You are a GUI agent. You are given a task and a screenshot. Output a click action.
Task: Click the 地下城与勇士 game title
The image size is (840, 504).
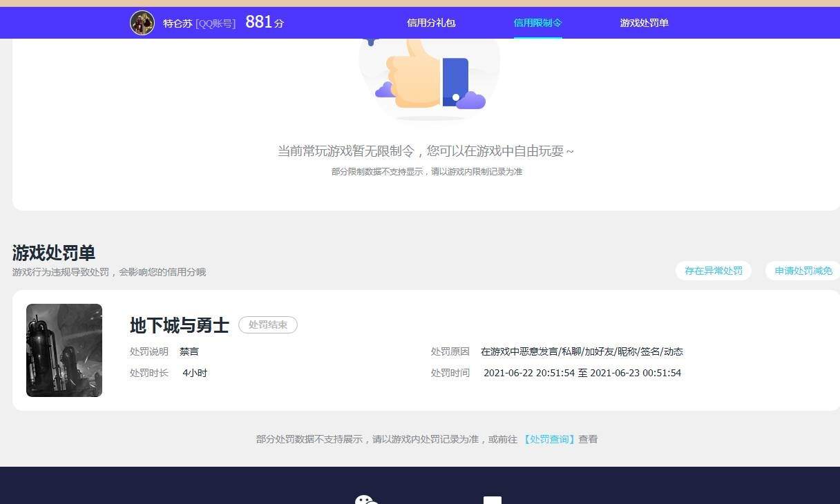(180, 325)
